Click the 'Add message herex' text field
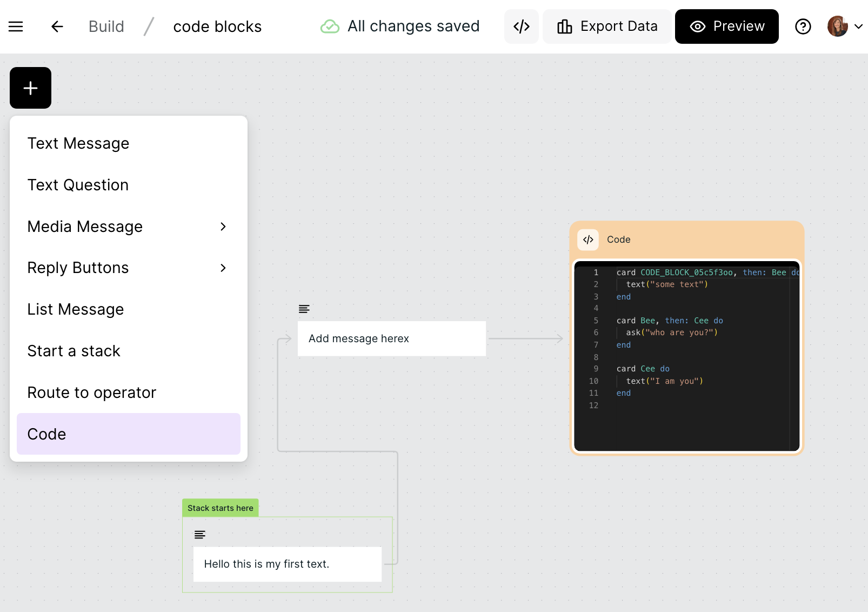 (x=391, y=338)
